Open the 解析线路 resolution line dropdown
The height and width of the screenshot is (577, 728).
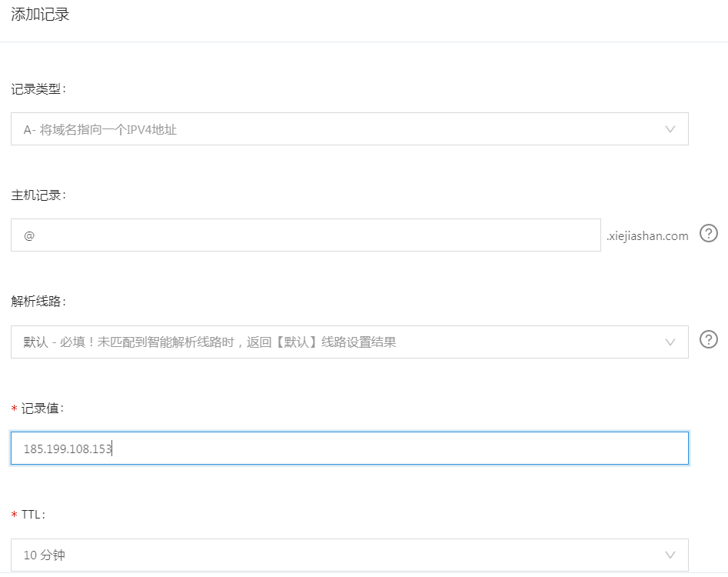tap(350, 342)
